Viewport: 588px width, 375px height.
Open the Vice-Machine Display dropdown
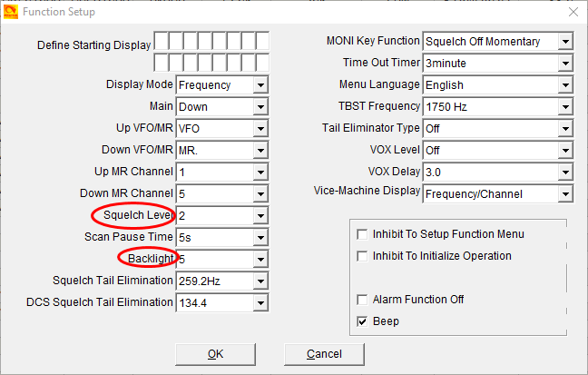click(x=565, y=194)
